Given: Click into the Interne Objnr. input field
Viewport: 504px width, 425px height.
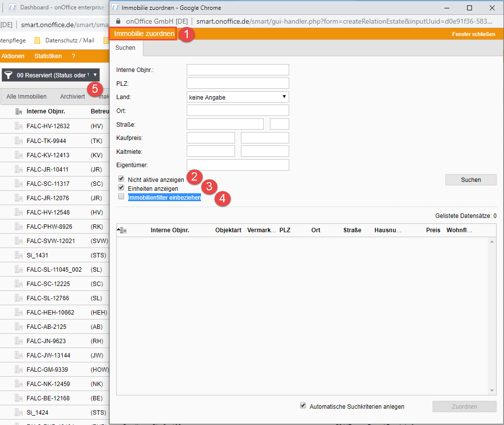Looking at the screenshot, I should [x=237, y=70].
